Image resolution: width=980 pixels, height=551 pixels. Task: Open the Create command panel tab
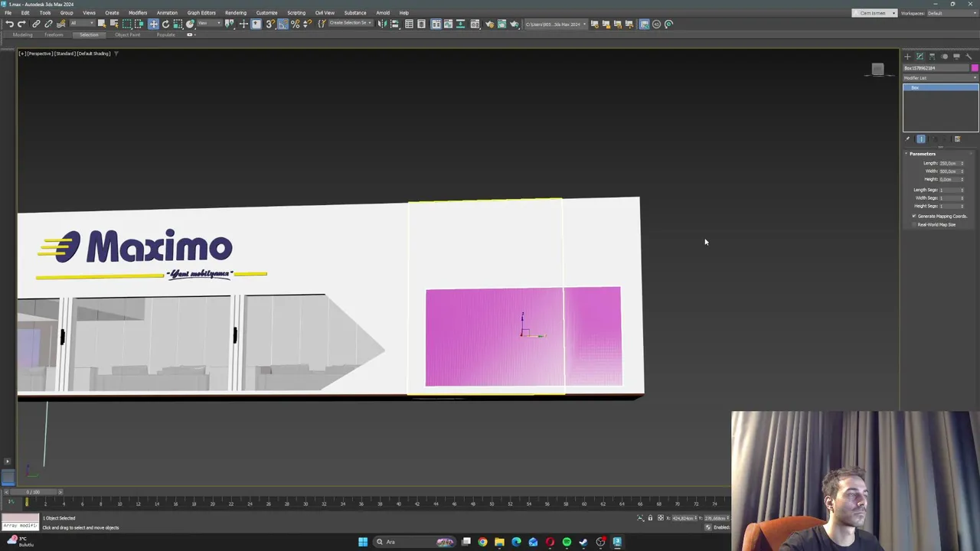point(908,57)
